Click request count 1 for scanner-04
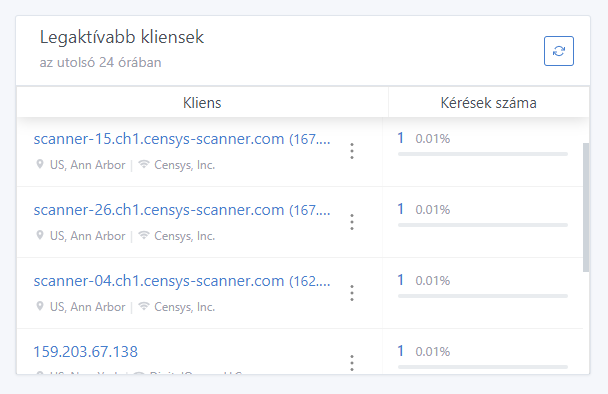This screenshot has width=608, height=394. (401, 280)
